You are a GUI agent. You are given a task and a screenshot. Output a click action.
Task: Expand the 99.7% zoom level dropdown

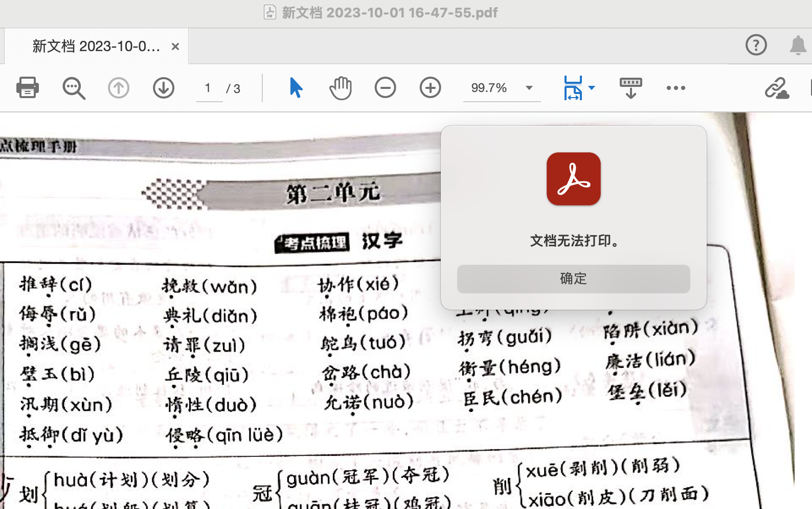point(529,88)
